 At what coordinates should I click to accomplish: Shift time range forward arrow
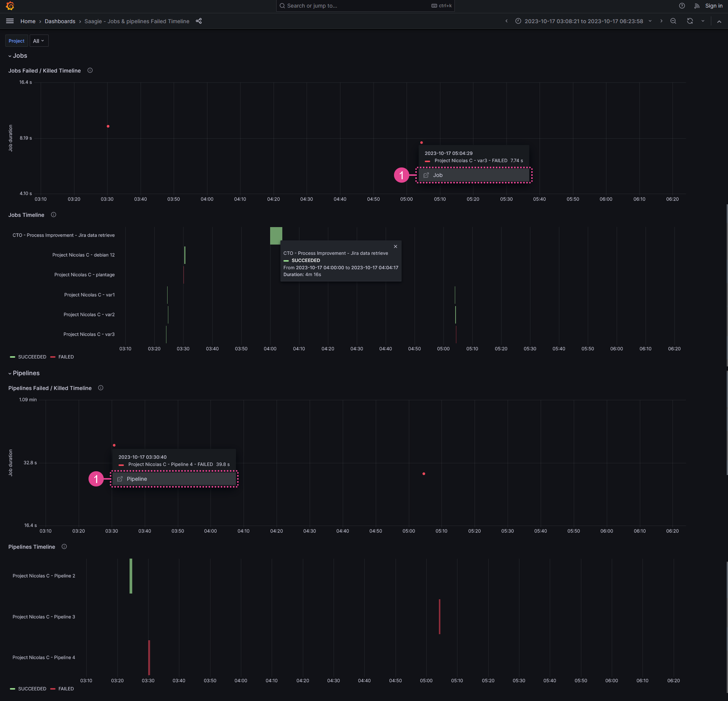tap(662, 21)
